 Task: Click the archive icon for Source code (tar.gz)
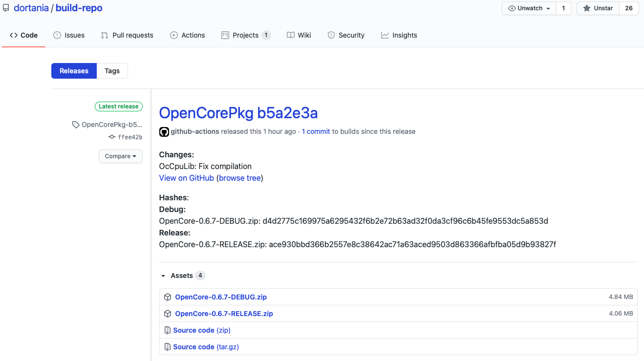point(168,347)
